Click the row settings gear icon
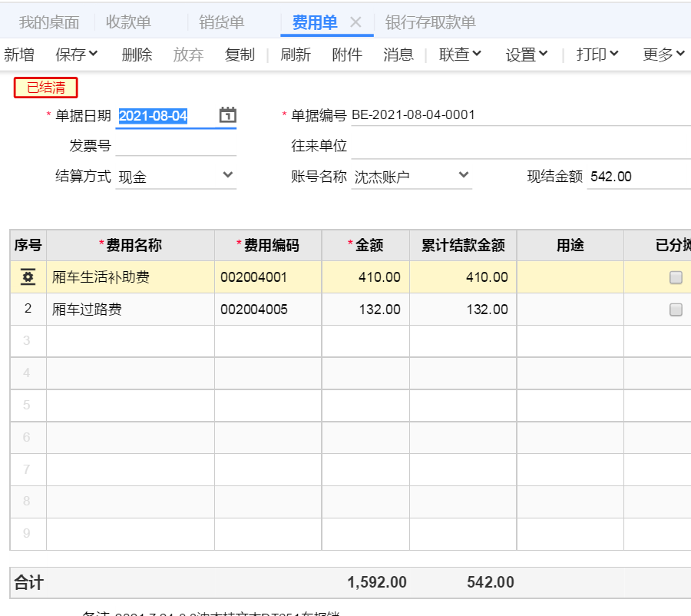 pyautogui.click(x=28, y=277)
